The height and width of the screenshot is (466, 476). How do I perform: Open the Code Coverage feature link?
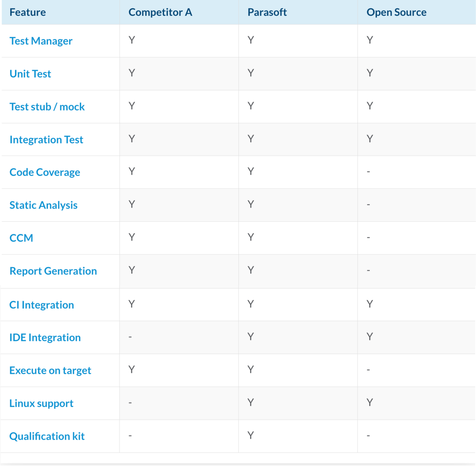pyautogui.click(x=45, y=172)
